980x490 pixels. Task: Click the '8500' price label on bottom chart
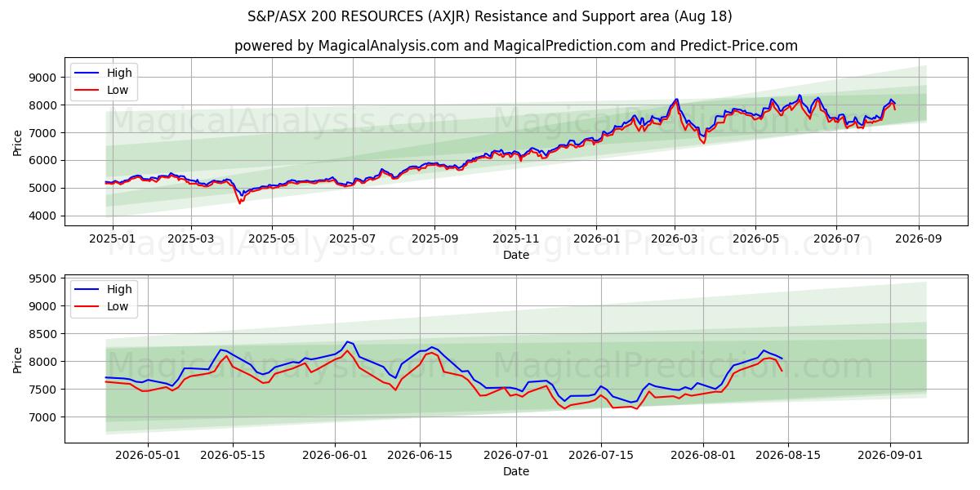point(45,334)
